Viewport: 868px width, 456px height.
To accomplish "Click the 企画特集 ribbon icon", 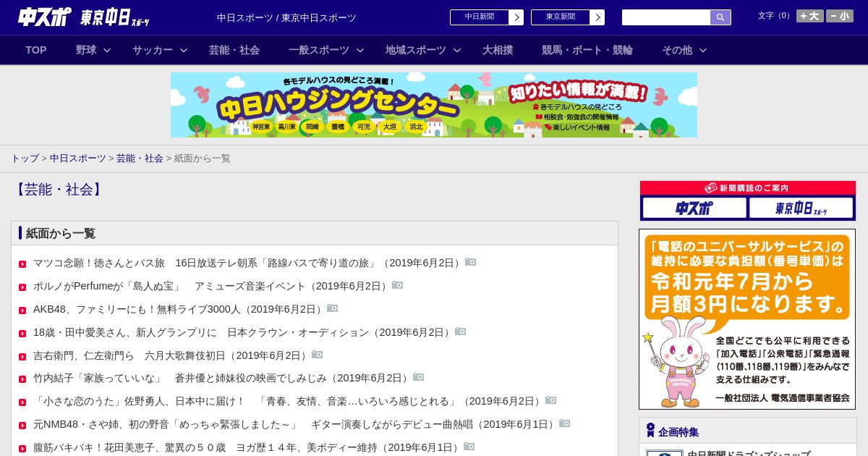I will [650, 431].
